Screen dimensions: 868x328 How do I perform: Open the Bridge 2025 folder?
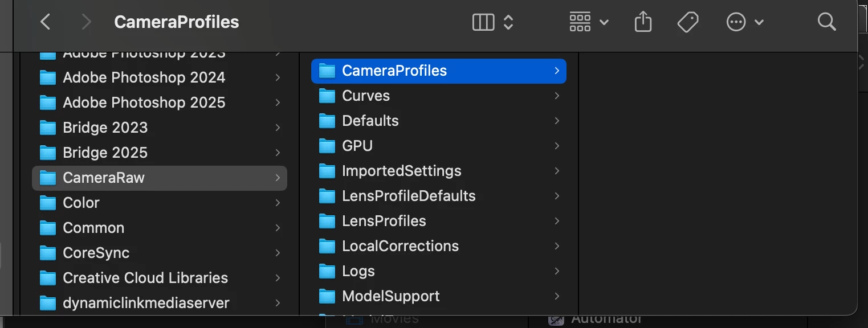pos(105,153)
